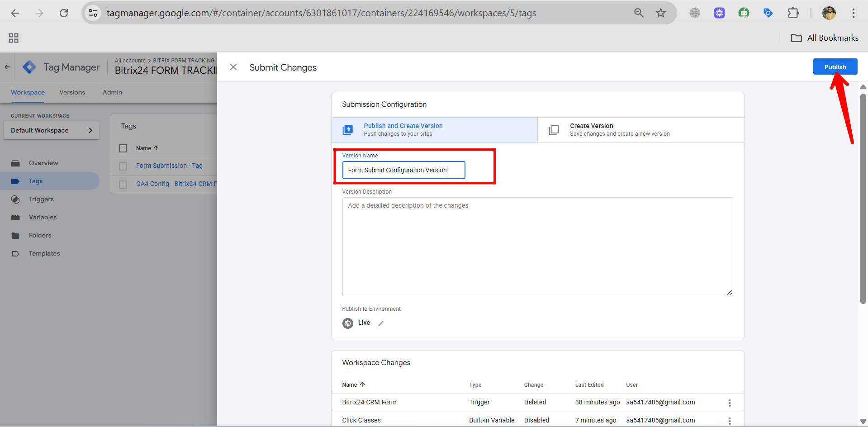
Task: Click BITRIX FORM TRACKING breadcrumb
Action: coord(184,60)
